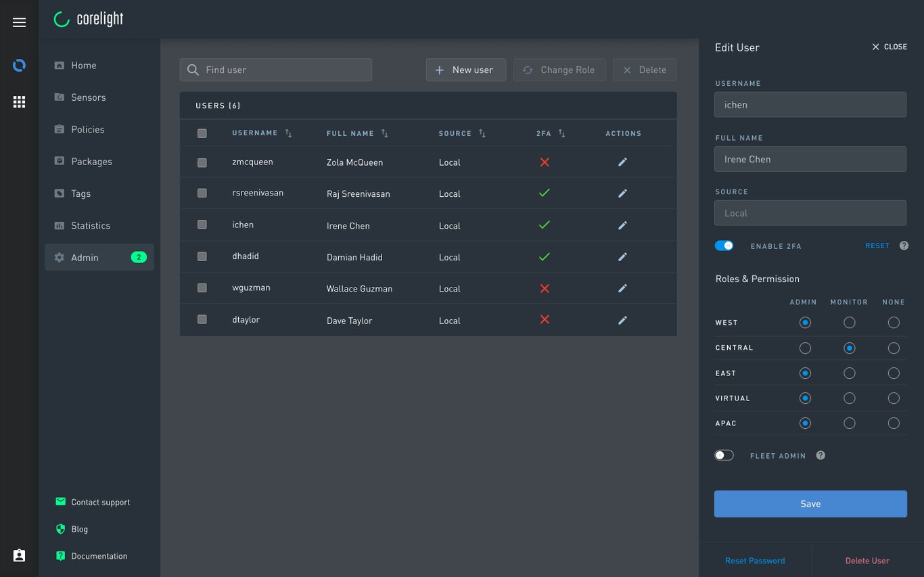The width and height of the screenshot is (924, 577).
Task: Click the edit pencil for Dave Taylor
Action: (x=622, y=320)
